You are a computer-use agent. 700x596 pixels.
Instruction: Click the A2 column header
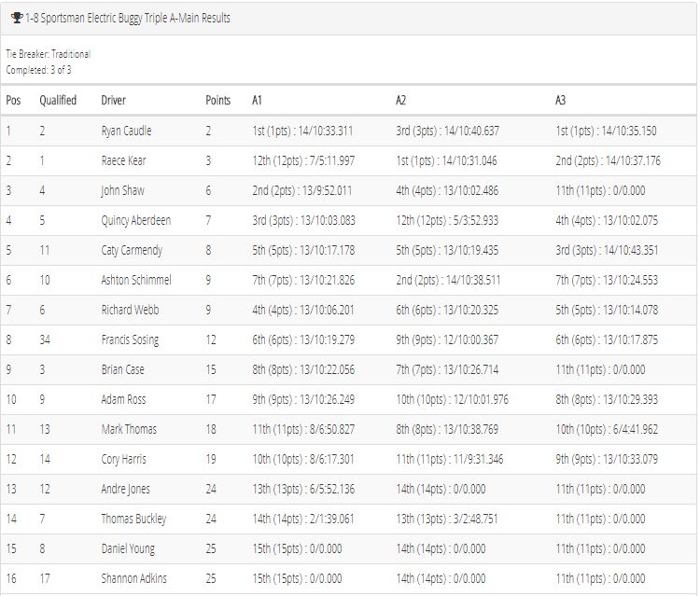click(401, 100)
